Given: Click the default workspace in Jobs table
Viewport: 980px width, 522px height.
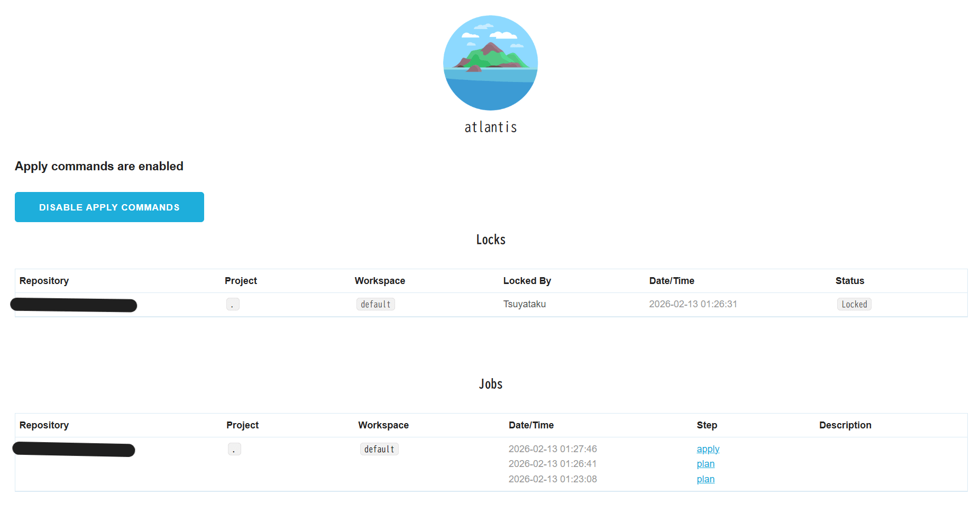Looking at the screenshot, I should [379, 449].
